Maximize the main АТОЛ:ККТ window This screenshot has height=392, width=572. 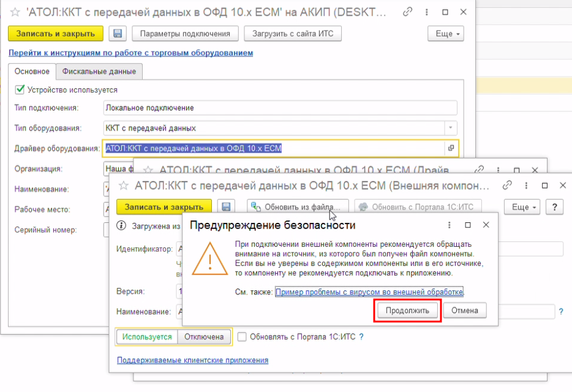445,12
